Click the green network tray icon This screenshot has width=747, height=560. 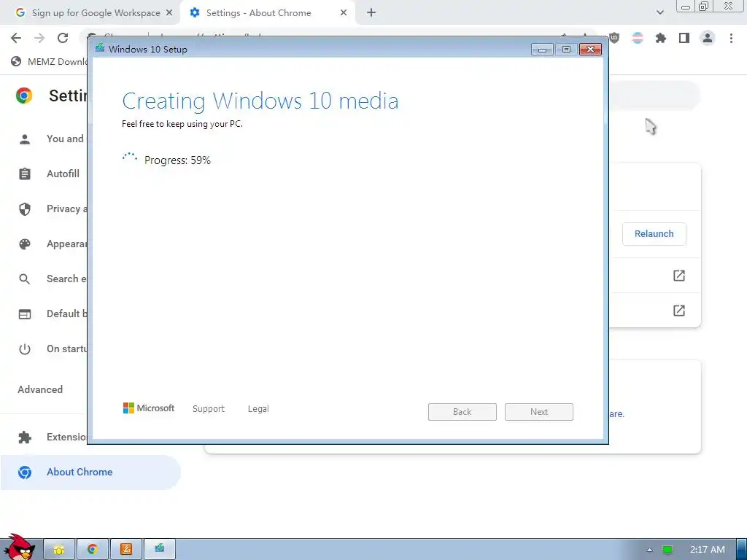667,550
